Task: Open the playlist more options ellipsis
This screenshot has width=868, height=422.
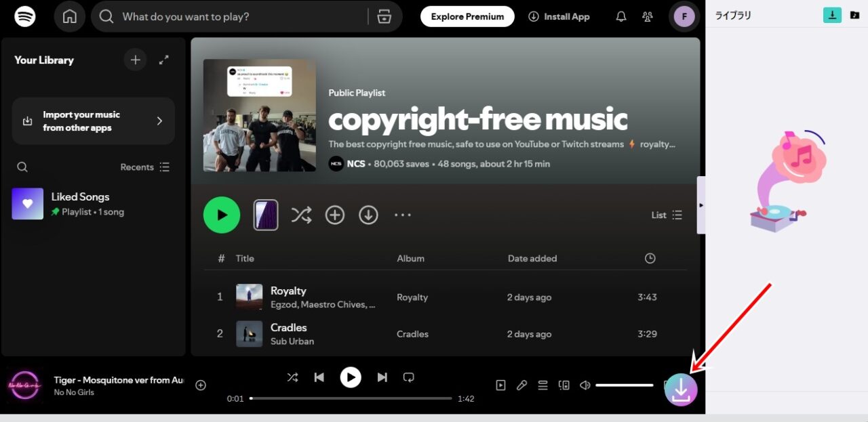Action: pos(403,215)
